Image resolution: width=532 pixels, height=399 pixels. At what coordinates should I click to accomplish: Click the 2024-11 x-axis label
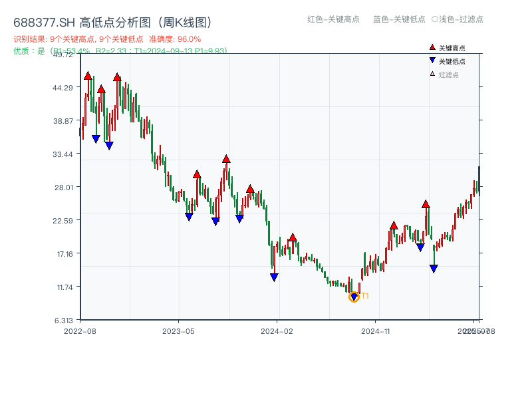pos(375,331)
